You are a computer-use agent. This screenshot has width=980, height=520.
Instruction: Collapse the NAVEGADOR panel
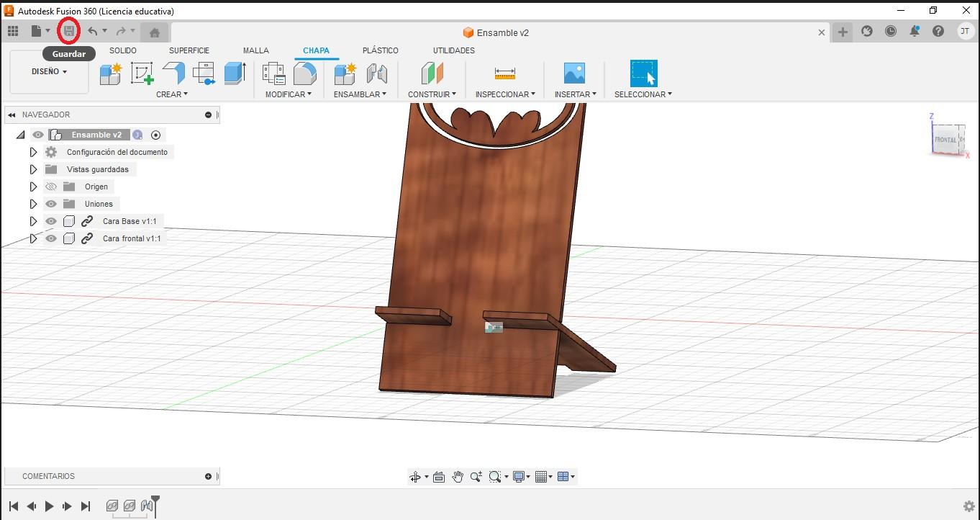point(10,115)
